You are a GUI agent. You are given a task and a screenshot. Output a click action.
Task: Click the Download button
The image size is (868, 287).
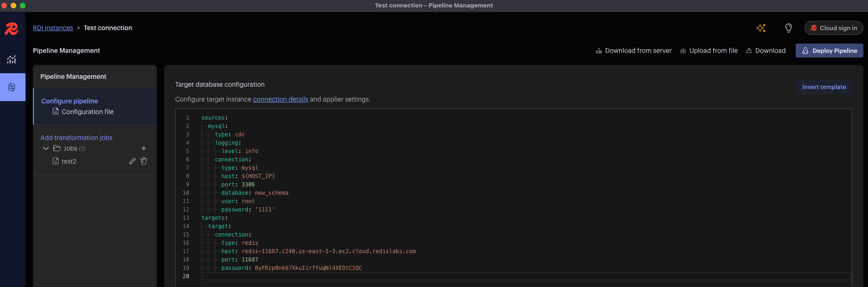tap(766, 51)
